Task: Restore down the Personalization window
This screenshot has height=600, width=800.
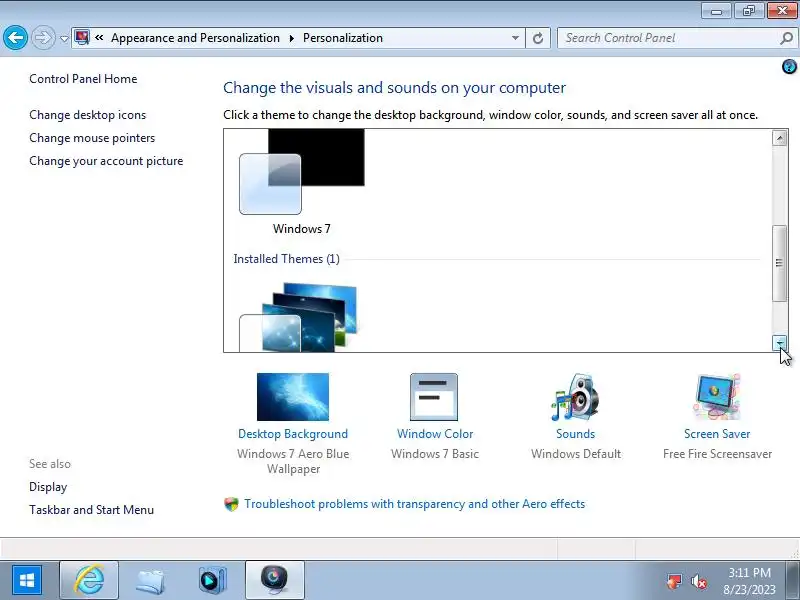Action: point(749,11)
